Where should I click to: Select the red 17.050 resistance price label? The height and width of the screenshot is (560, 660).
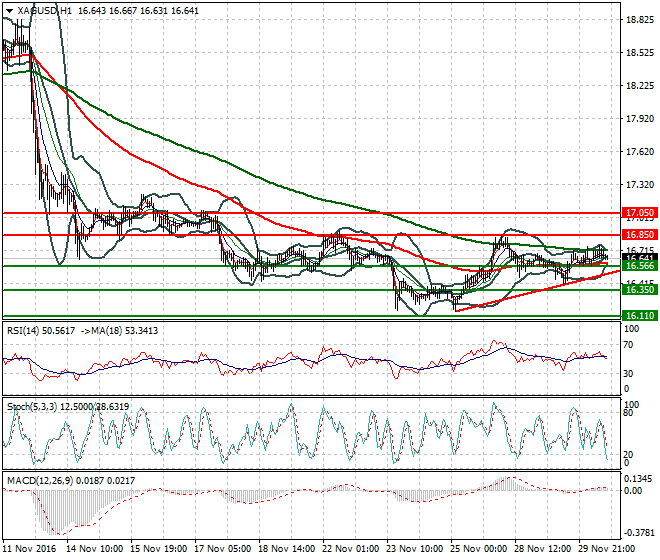(639, 213)
